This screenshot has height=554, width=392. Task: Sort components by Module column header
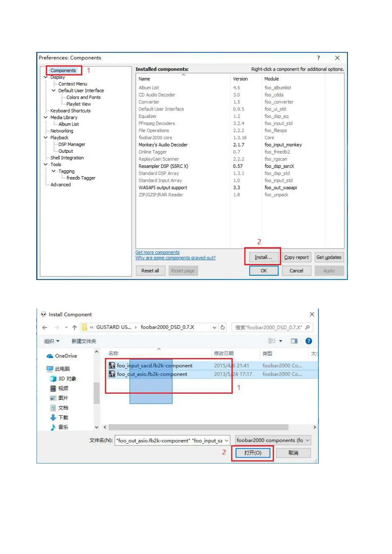tap(293, 79)
